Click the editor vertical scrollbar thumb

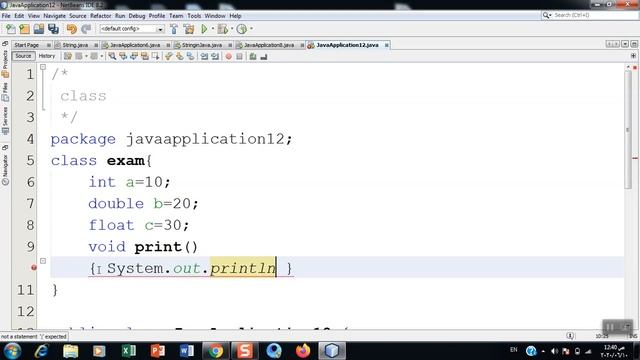(628, 129)
